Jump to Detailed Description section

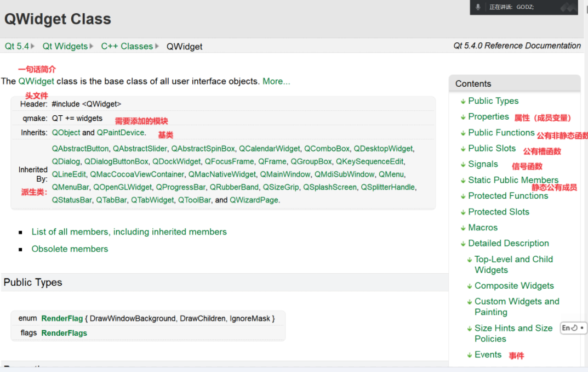pos(508,243)
